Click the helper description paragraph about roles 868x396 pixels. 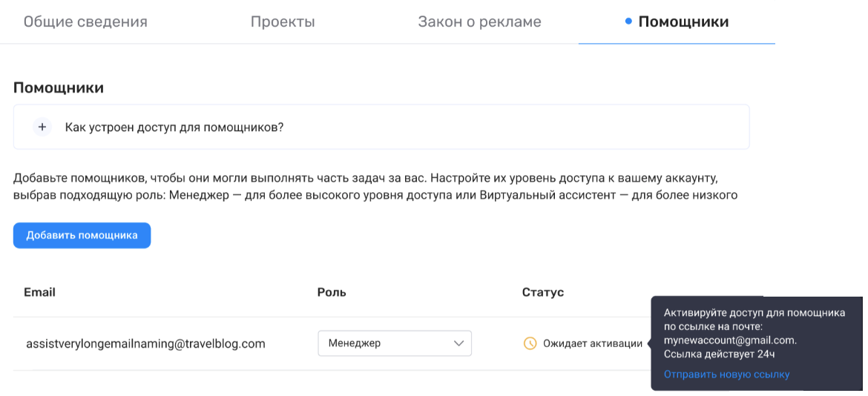(375, 188)
